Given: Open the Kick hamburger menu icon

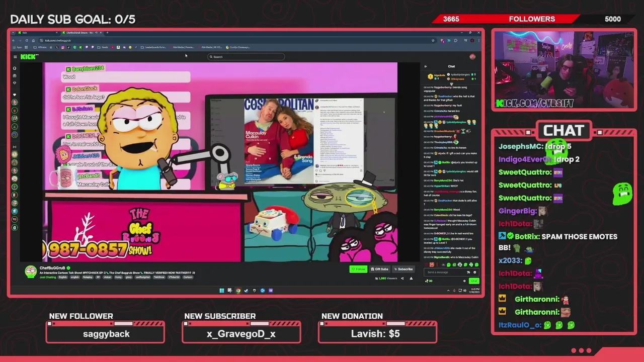Looking at the screenshot, I should pos(15,57).
